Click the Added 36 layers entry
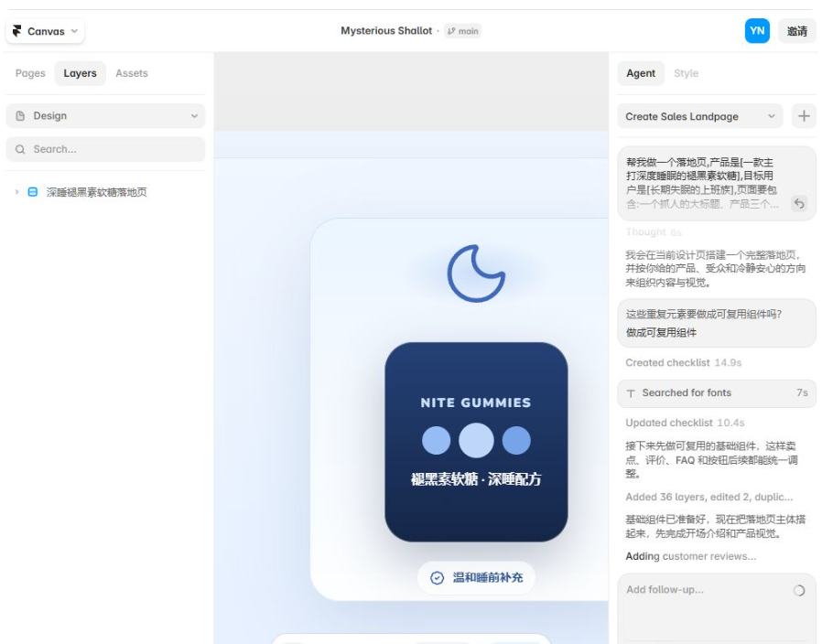 pyautogui.click(x=708, y=497)
